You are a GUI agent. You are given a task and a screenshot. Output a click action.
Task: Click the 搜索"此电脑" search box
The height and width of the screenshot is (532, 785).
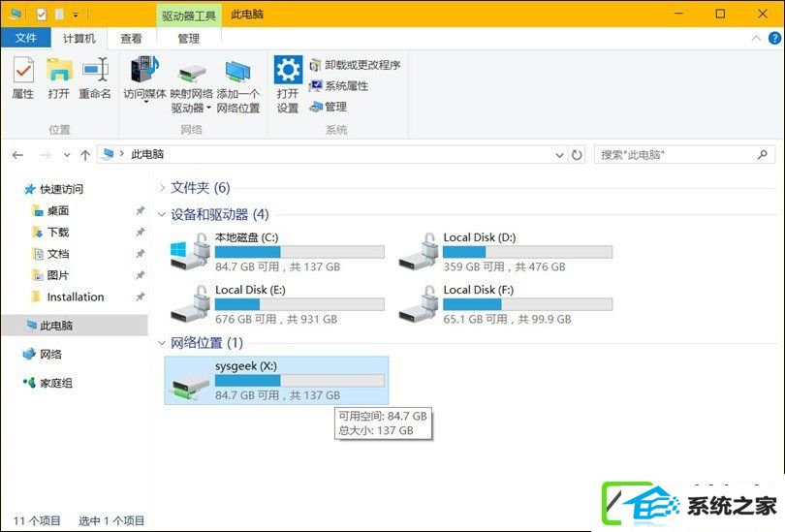click(x=684, y=155)
